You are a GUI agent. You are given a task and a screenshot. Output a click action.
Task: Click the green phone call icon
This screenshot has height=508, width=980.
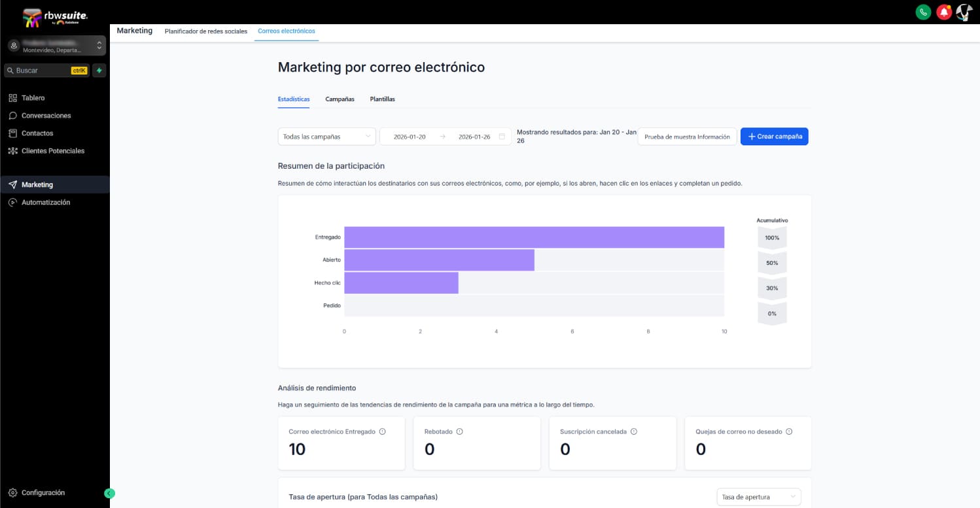point(923,12)
